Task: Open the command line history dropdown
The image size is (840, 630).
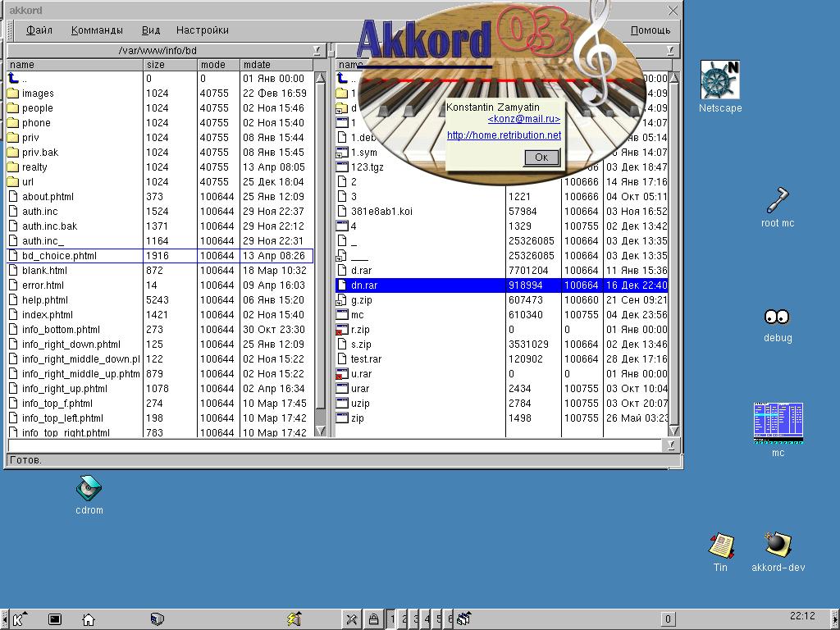Action: 671,445
